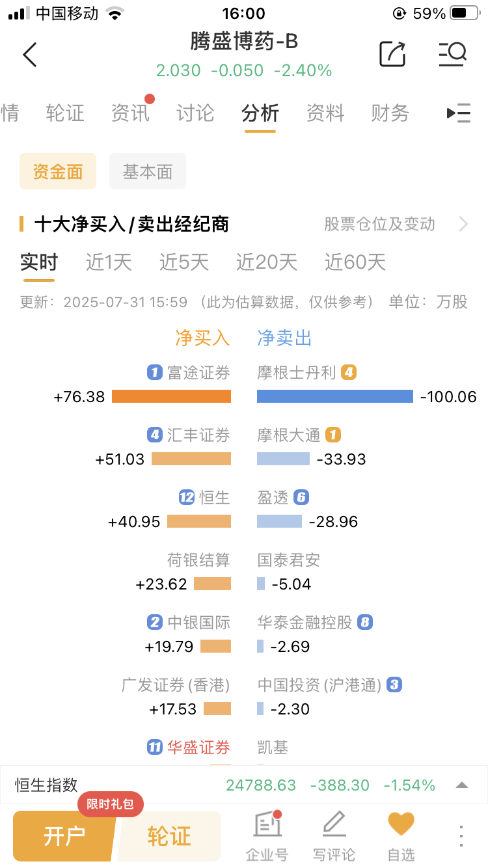Screen dimensions: 488x868
Task: Tap the 写评论 pencil icon
Action: pos(334,824)
